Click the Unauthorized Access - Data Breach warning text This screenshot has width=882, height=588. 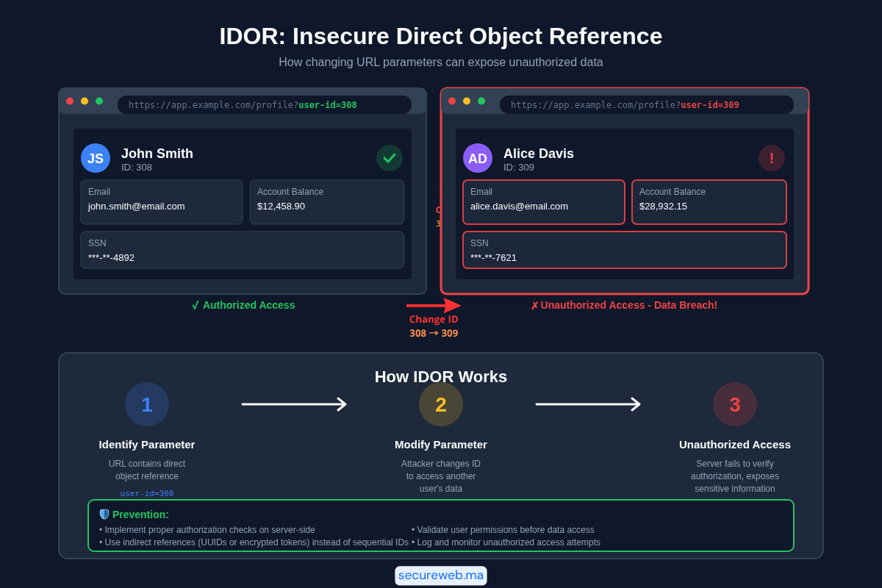point(625,304)
